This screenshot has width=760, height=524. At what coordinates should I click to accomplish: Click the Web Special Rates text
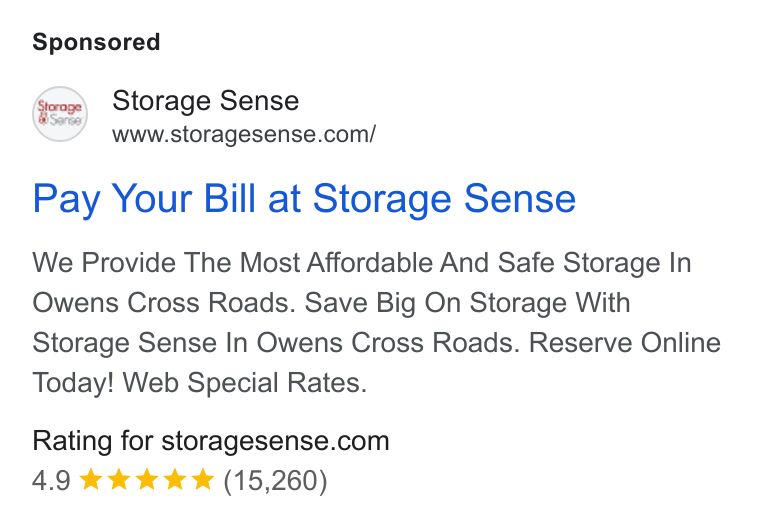pyautogui.click(x=244, y=383)
